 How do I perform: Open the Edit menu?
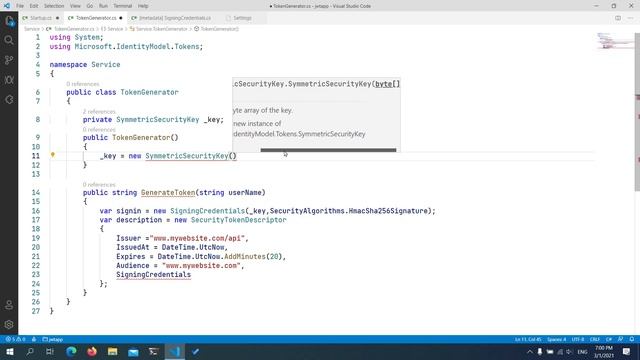[x=34, y=6]
